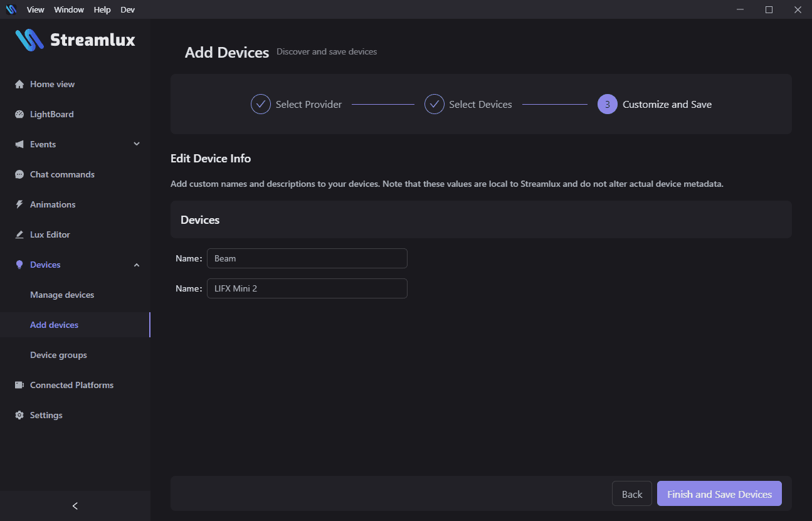Open the View menu
Screen dimensions: 812x521
click(x=36, y=9)
